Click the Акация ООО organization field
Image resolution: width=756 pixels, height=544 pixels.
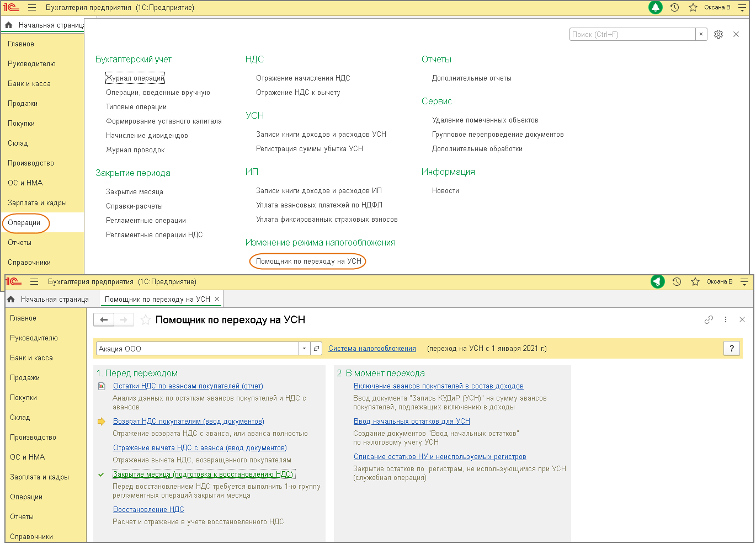(198, 349)
